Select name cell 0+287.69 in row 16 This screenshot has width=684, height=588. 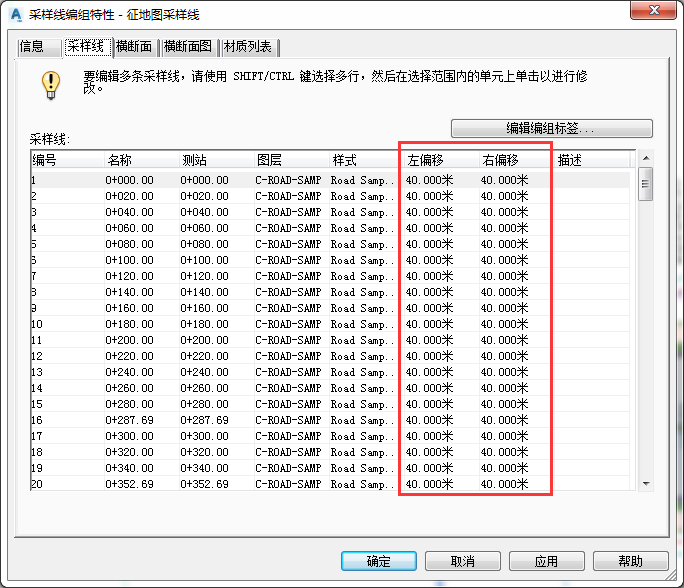(x=130, y=420)
